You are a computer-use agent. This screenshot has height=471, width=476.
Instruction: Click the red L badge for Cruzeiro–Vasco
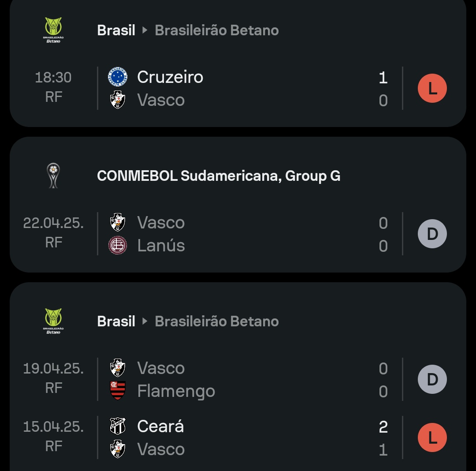pos(432,88)
